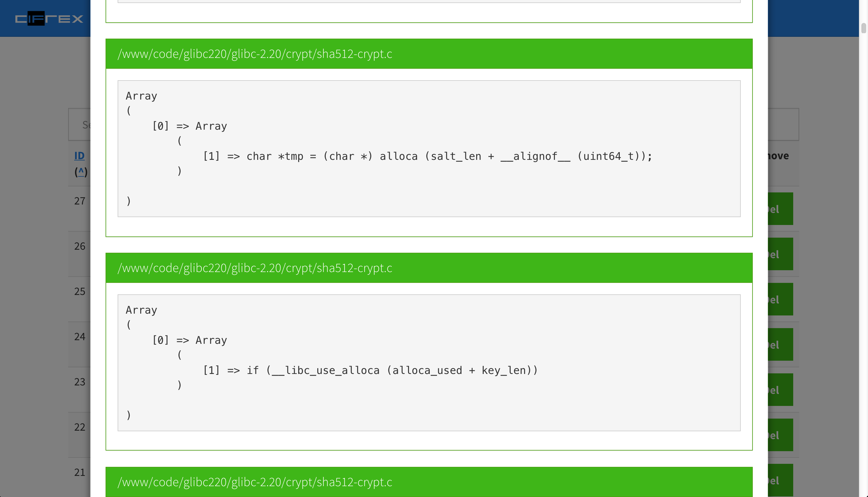Click file path header above alloca salt_len result

tap(255, 54)
